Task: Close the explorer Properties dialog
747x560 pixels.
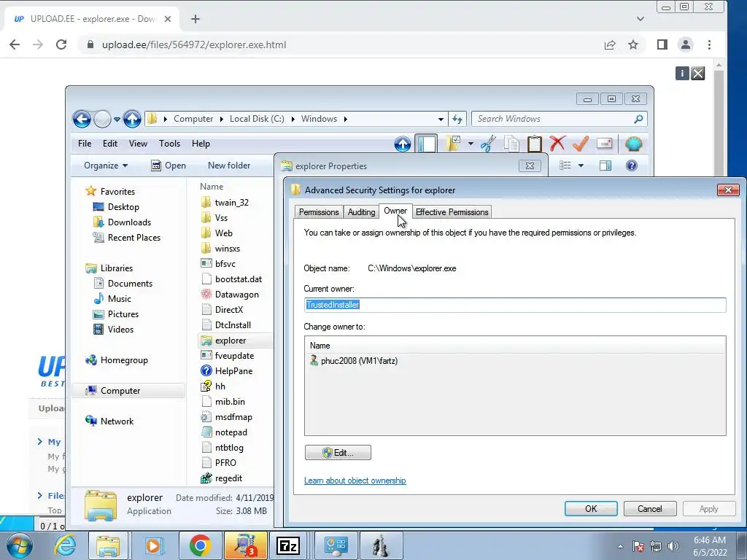Action: click(530, 166)
